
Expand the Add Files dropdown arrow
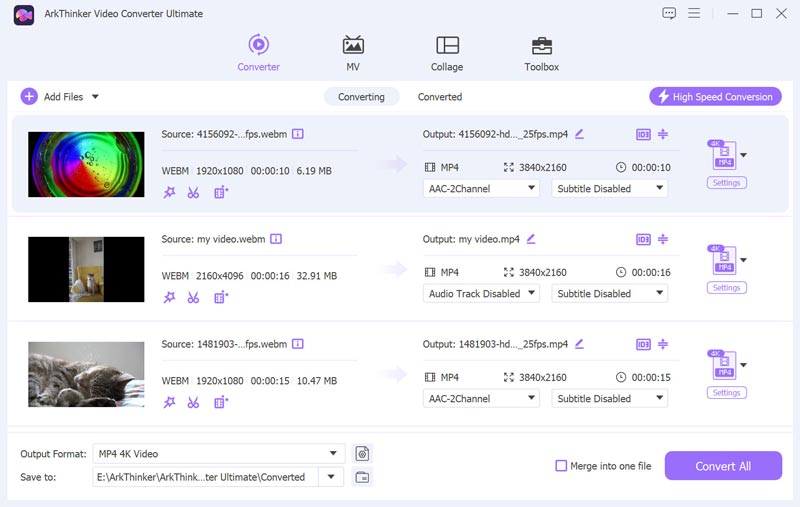point(95,96)
